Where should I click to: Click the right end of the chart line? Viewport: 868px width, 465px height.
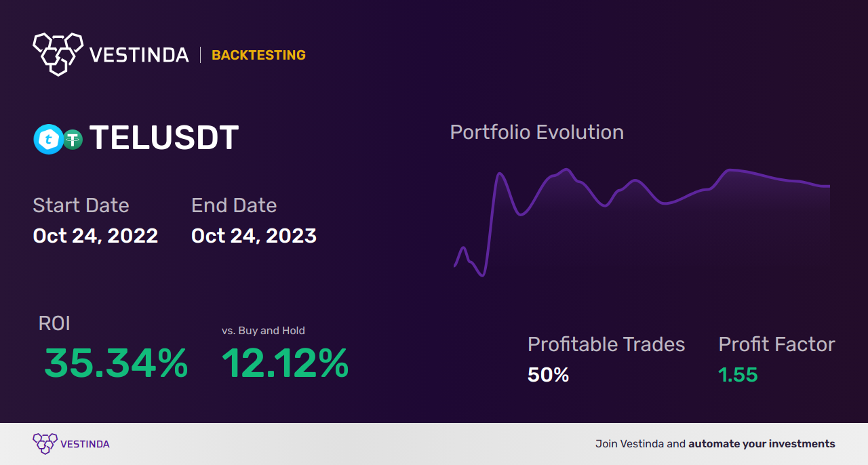pyautogui.click(x=829, y=186)
